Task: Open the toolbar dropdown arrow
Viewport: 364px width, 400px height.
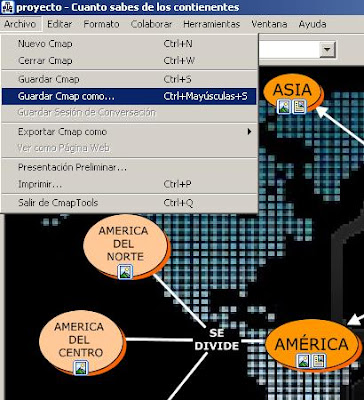Action: pos(327,50)
